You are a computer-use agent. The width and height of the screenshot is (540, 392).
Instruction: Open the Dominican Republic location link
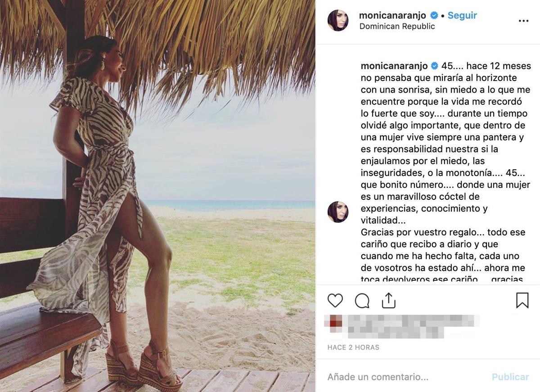397,26
